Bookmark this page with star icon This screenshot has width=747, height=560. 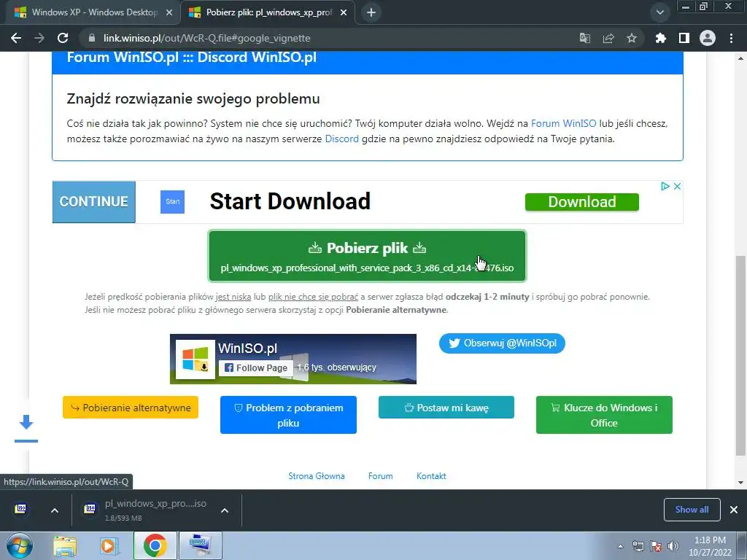point(632,38)
